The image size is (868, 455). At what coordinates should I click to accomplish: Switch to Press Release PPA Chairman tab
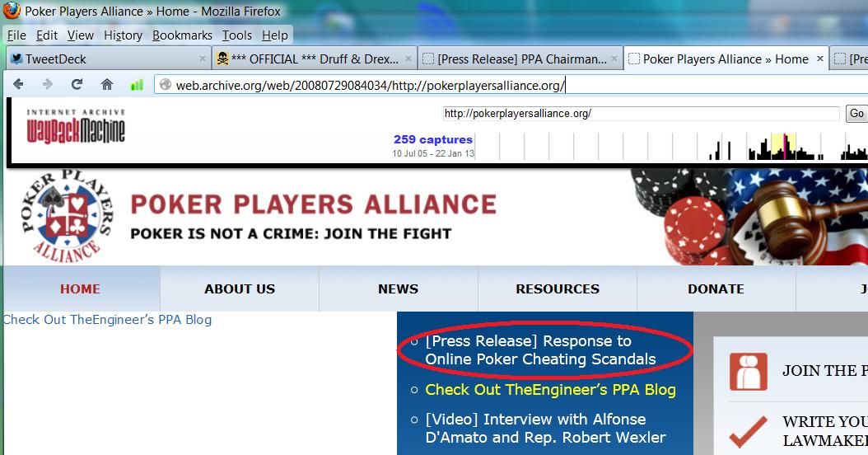(520, 59)
